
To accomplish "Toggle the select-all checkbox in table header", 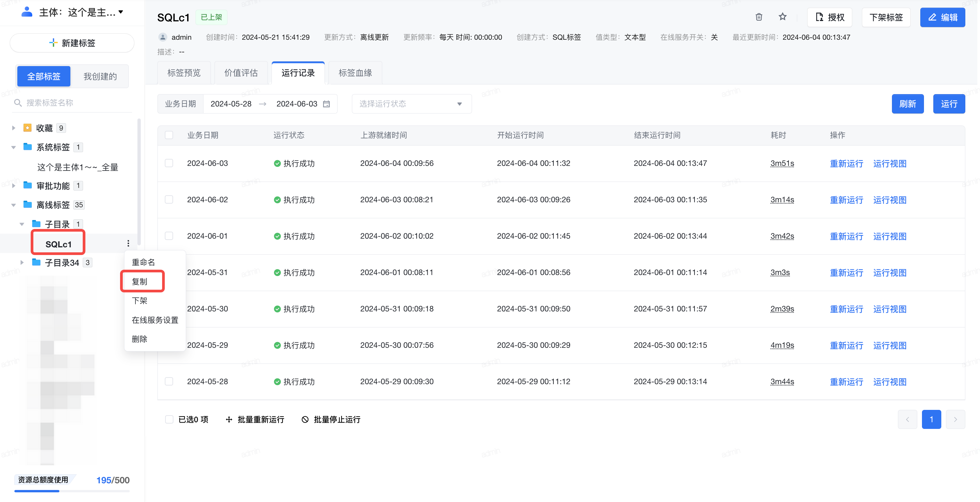I will pyautogui.click(x=169, y=135).
